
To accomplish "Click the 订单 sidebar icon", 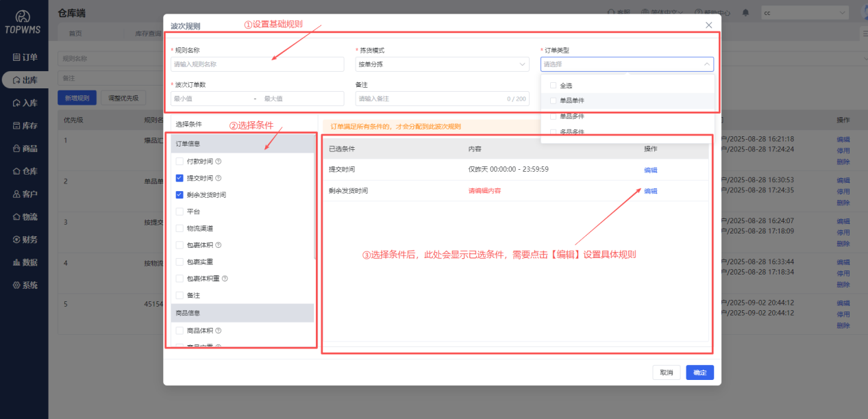I will (x=16, y=58).
